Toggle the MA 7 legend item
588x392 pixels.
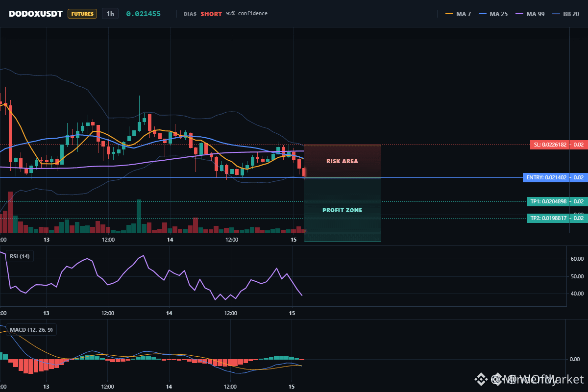(x=458, y=14)
